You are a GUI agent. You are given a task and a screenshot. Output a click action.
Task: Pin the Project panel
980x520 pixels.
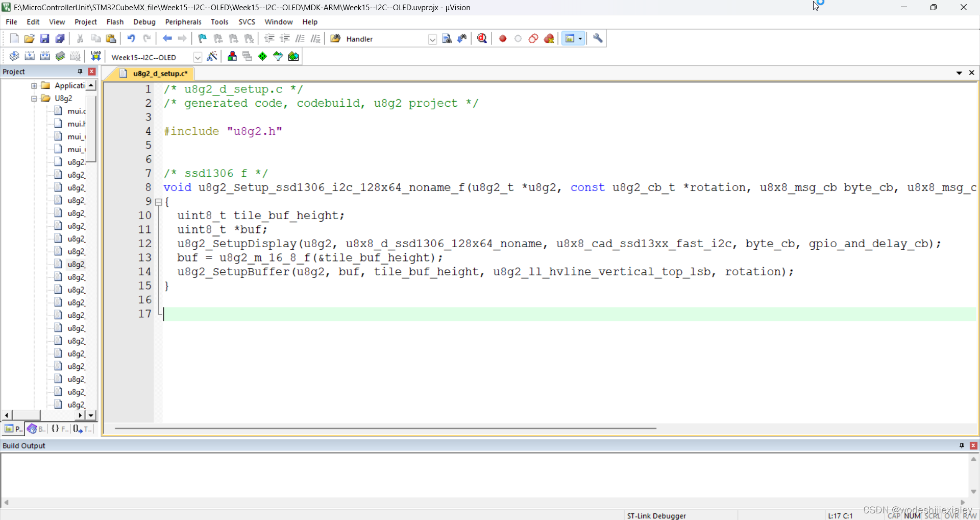(x=80, y=72)
